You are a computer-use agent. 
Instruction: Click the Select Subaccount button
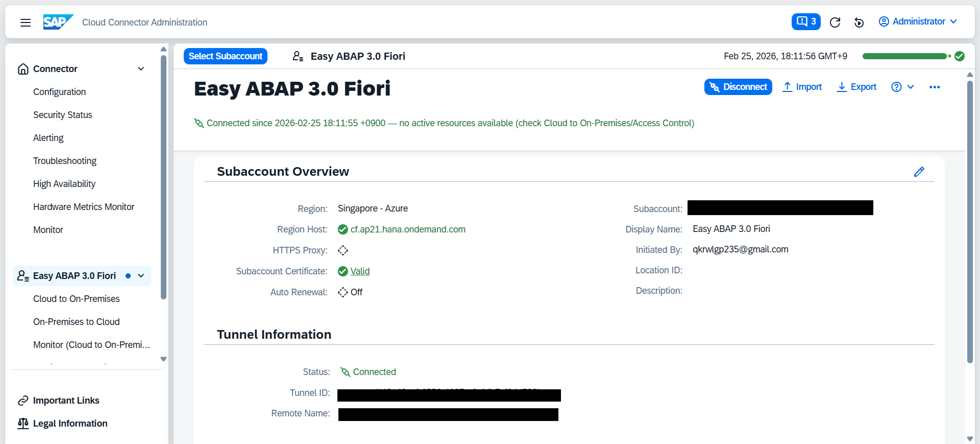click(226, 56)
